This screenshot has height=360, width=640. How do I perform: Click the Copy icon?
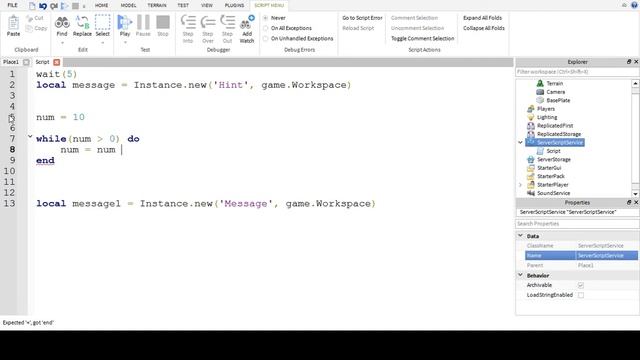coord(29,28)
